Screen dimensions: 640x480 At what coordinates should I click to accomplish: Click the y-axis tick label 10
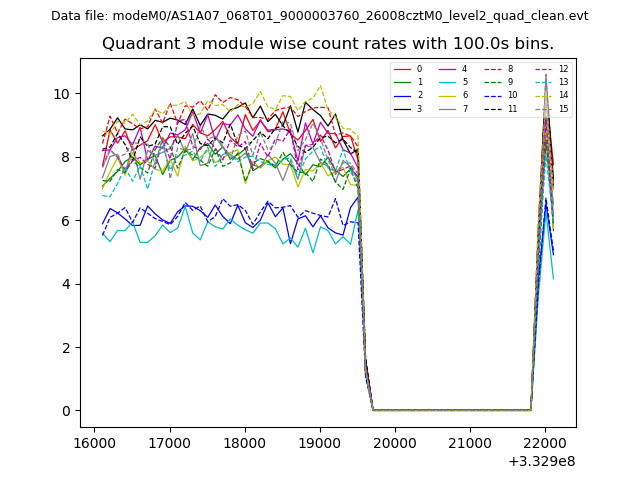[x=62, y=94]
